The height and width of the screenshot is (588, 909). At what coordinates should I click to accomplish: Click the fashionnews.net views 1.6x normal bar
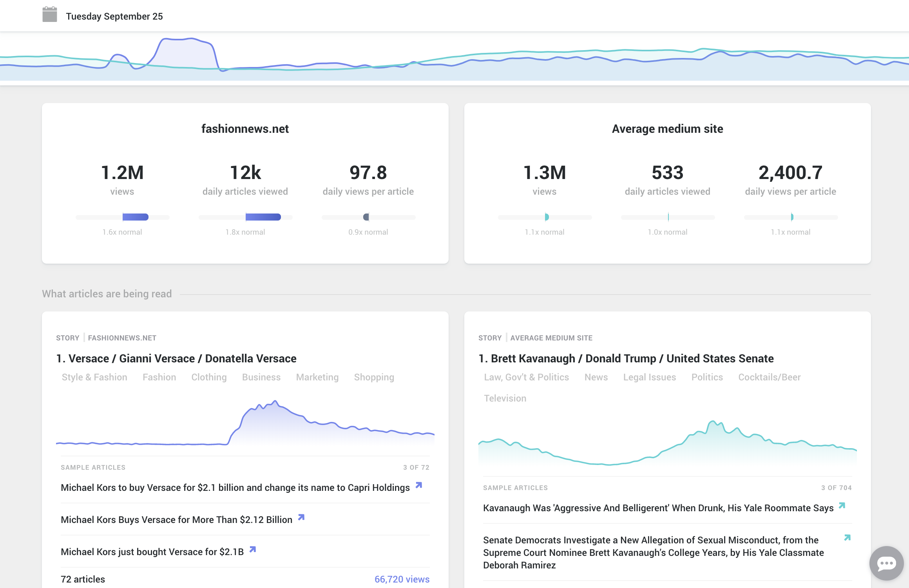coord(123,217)
